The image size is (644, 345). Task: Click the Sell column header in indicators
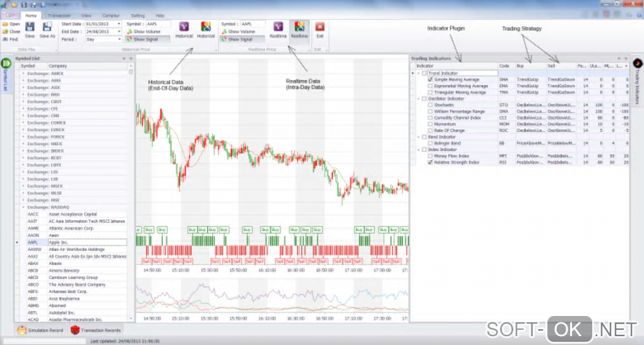(561, 66)
